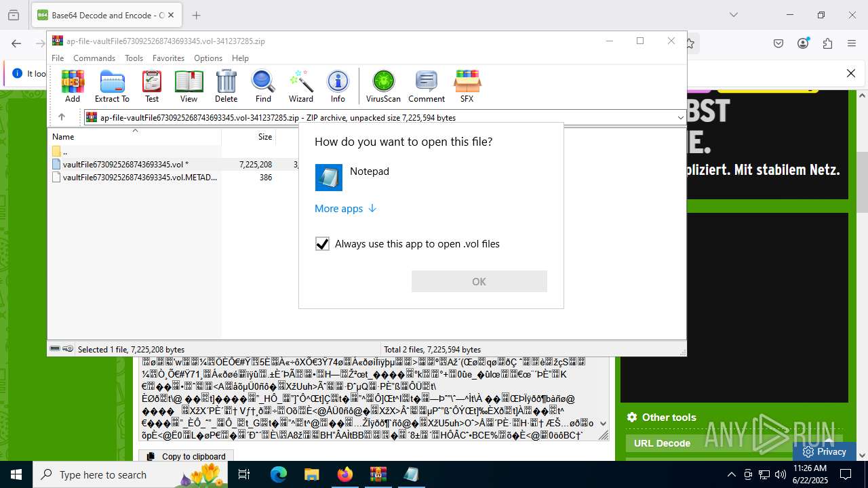Open the Firefox hamburger menu

pyautogui.click(x=852, y=43)
